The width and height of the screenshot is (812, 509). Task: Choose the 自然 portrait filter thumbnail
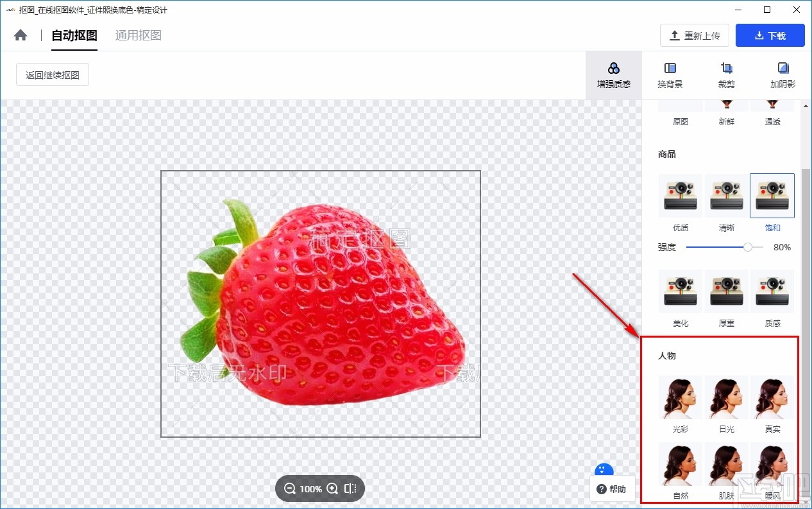tap(681, 464)
